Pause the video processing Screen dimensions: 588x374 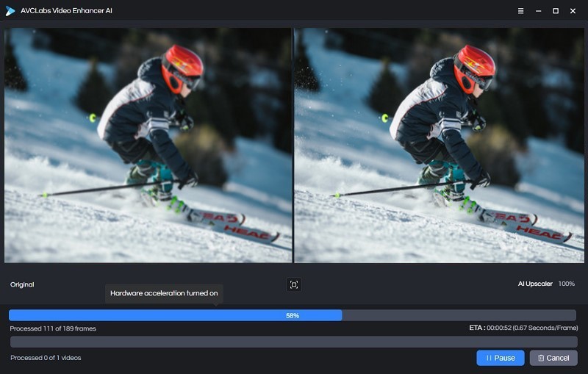click(501, 358)
